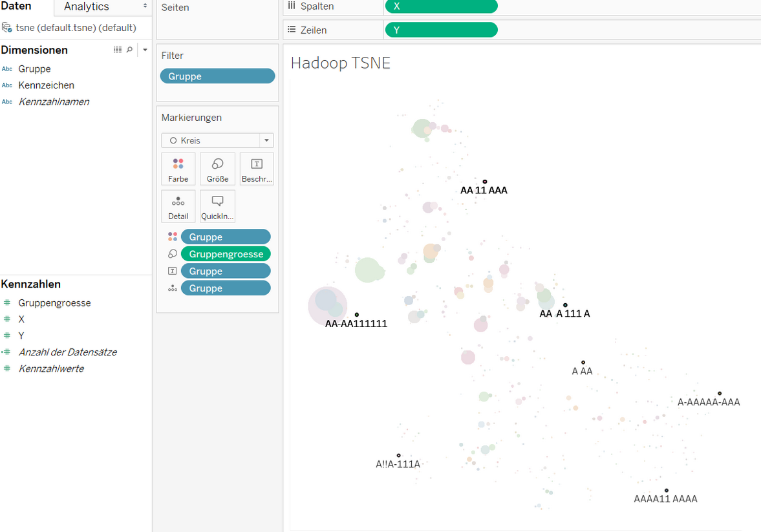Open the Kreis mark type dropdown

click(266, 140)
